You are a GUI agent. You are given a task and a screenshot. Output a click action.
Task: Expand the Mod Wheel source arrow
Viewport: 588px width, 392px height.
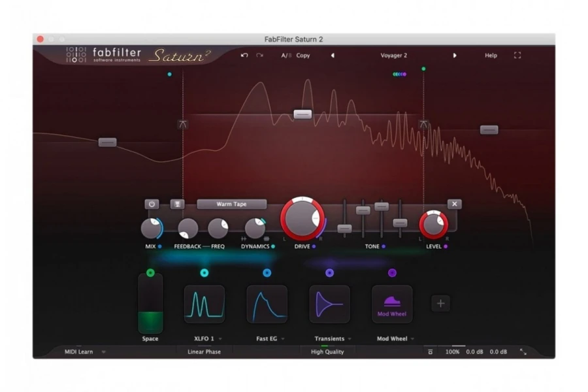click(412, 338)
